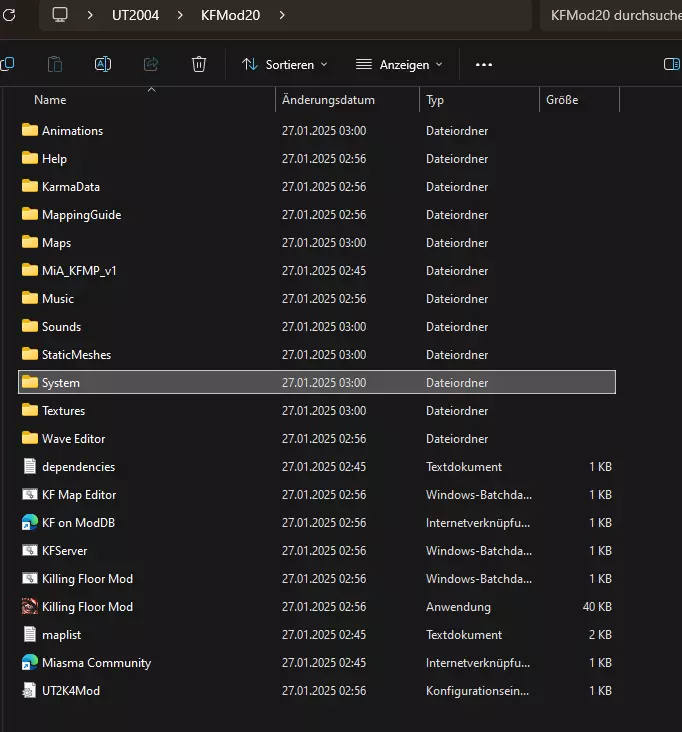Click the Paste clipboard icon
This screenshot has width=682, height=732.
[x=55, y=64]
